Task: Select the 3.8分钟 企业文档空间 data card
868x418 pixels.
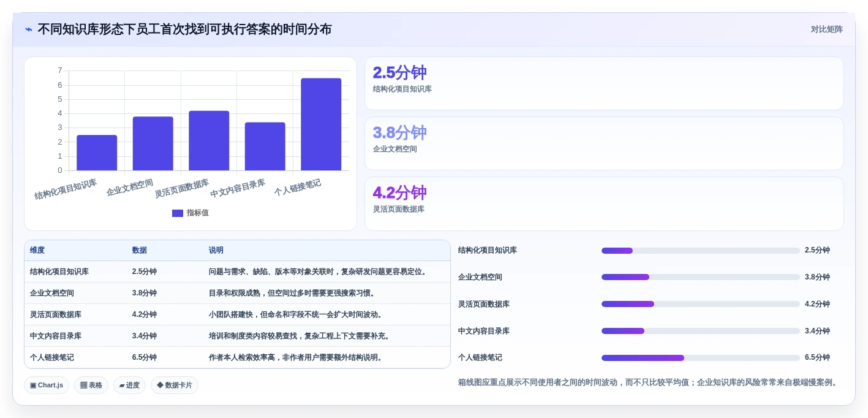Action: [x=604, y=143]
